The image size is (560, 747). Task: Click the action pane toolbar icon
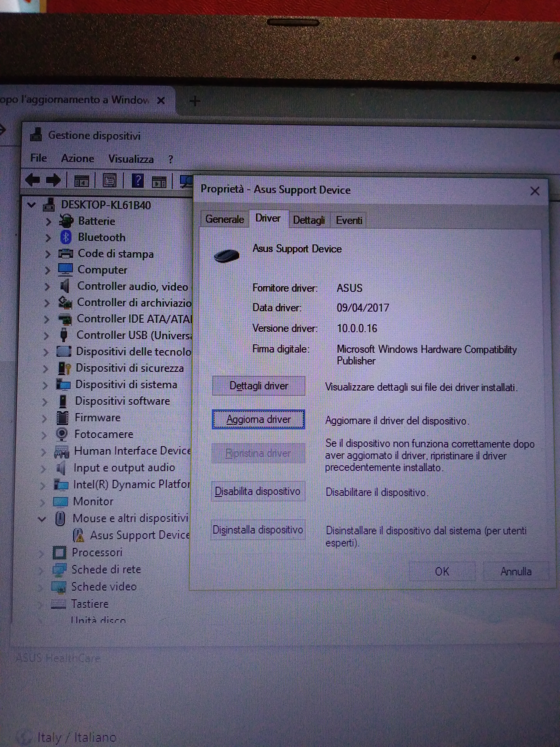[159, 182]
